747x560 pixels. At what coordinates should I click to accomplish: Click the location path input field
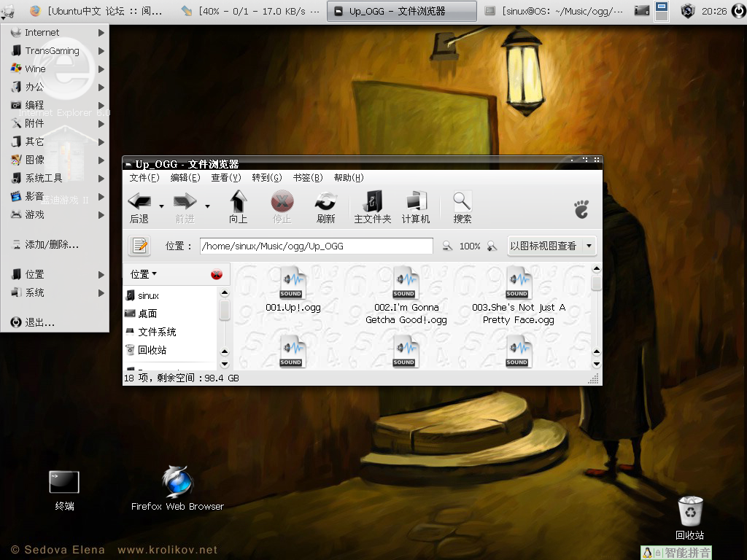(317, 246)
